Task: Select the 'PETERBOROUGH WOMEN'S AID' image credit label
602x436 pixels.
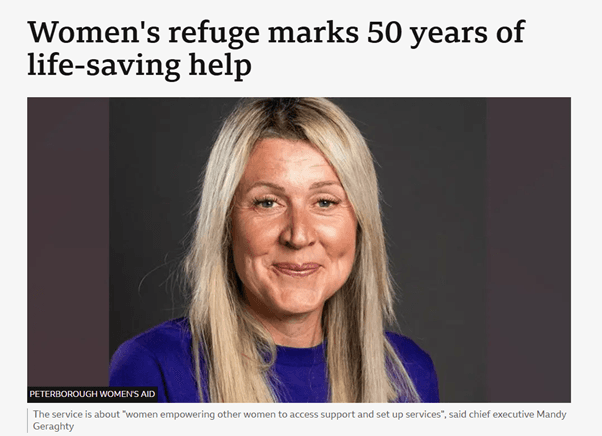Action: 93,394
